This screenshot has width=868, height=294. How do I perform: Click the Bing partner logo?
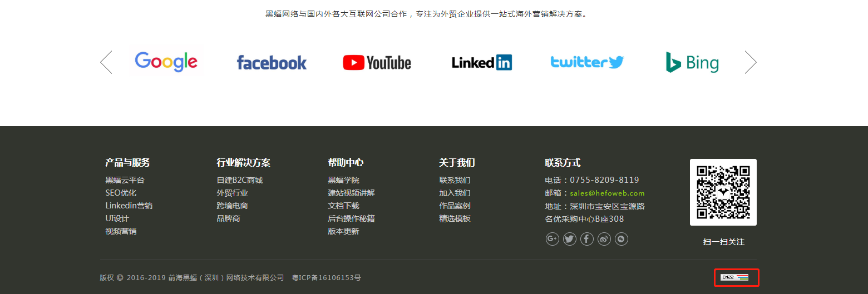pos(692,63)
